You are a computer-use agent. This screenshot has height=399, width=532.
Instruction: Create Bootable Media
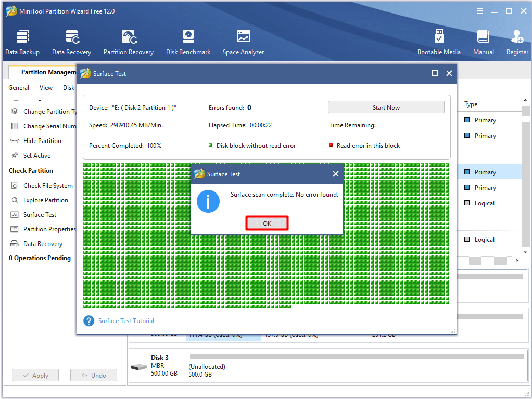point(439,42)
